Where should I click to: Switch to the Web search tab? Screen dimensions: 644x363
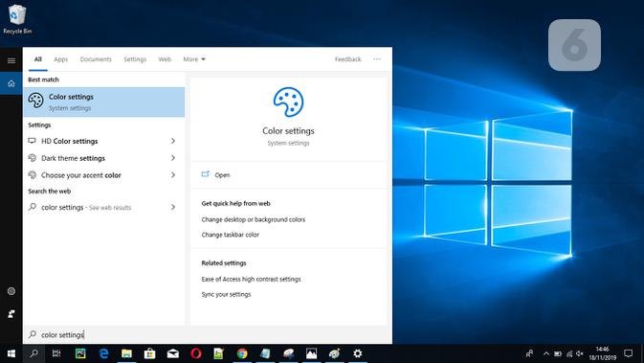pos(165,59)
